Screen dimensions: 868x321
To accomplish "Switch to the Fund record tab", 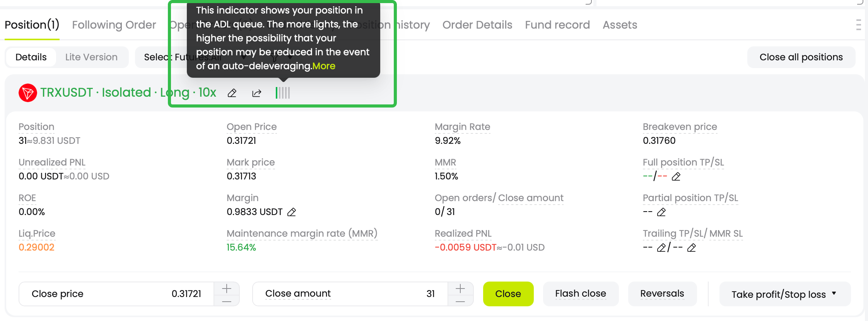I will [557, 25].
